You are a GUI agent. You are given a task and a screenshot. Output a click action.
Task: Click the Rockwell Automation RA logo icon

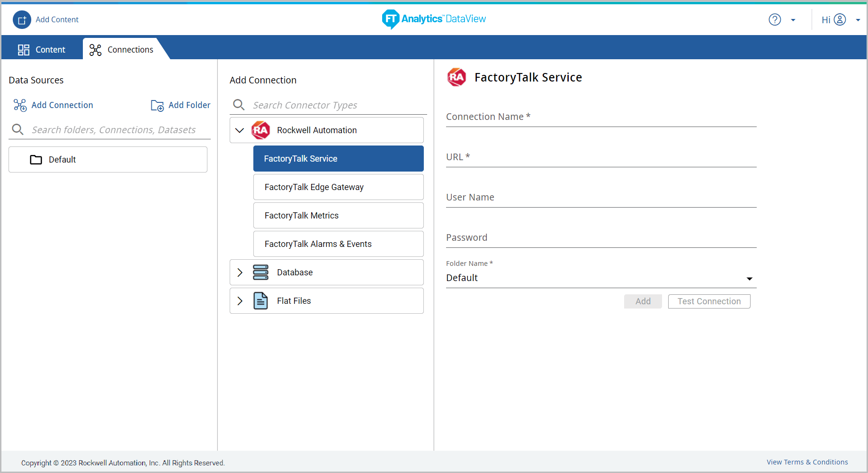tap(260, 130)
